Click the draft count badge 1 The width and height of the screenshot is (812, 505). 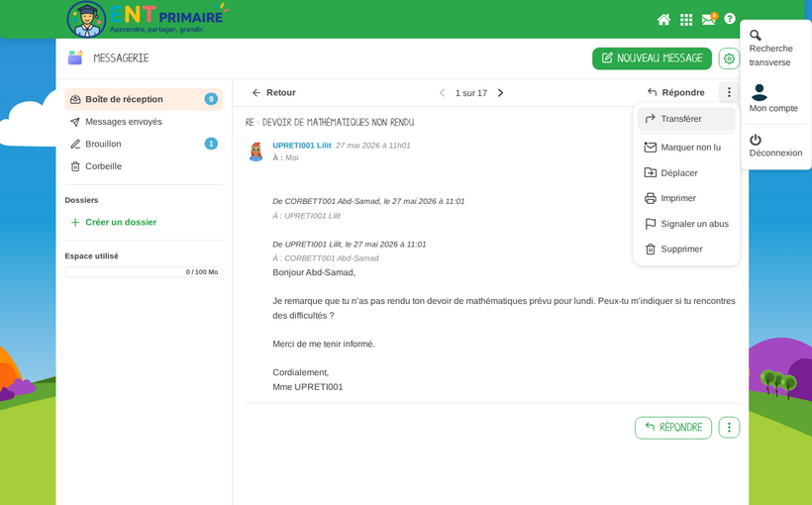click(x=211, y=144)
